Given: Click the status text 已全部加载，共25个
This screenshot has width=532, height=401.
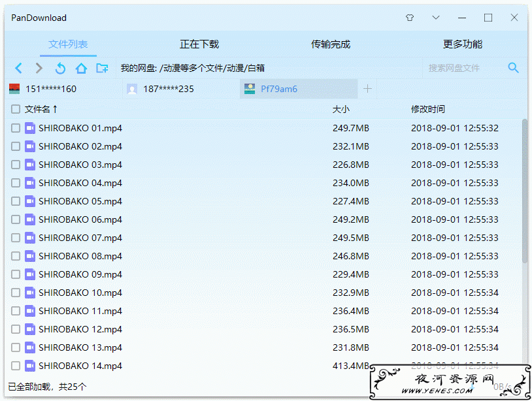Looking at the screenshot, I should [x=47, y=387].
